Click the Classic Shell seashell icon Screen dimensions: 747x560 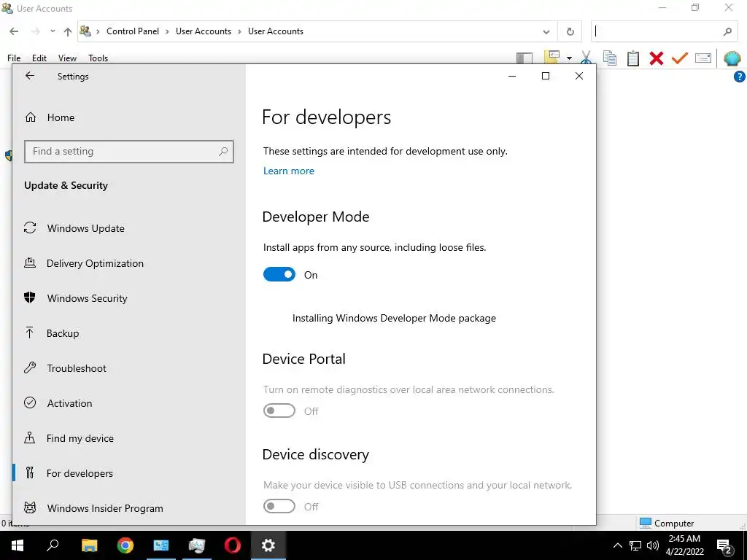732,58
